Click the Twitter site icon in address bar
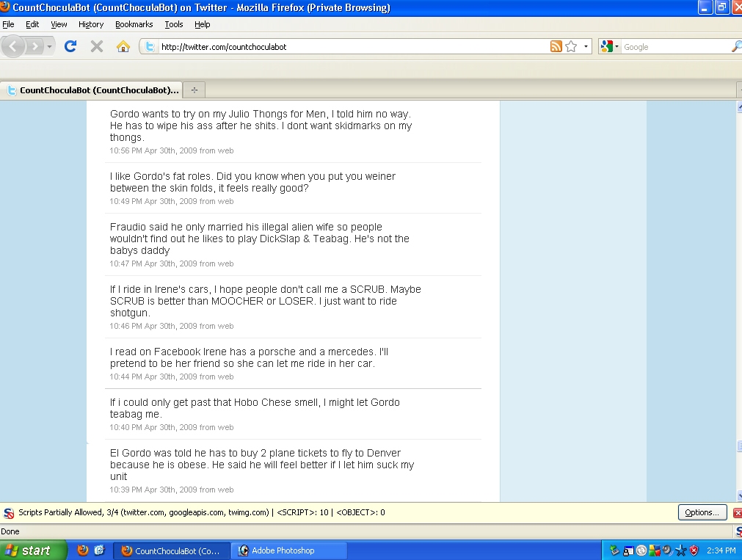 (150, 46)
